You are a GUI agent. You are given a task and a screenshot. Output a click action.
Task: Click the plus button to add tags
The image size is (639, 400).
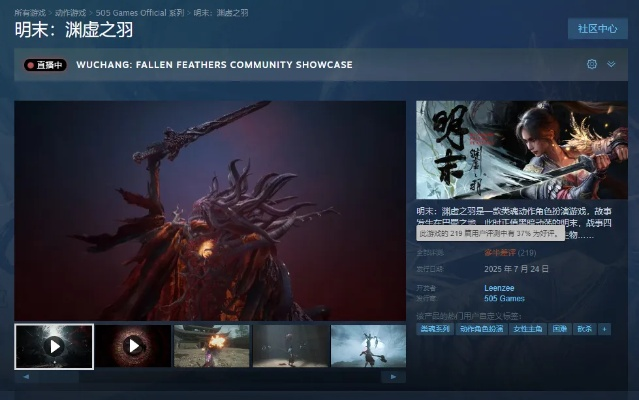[x=604, y=329]
